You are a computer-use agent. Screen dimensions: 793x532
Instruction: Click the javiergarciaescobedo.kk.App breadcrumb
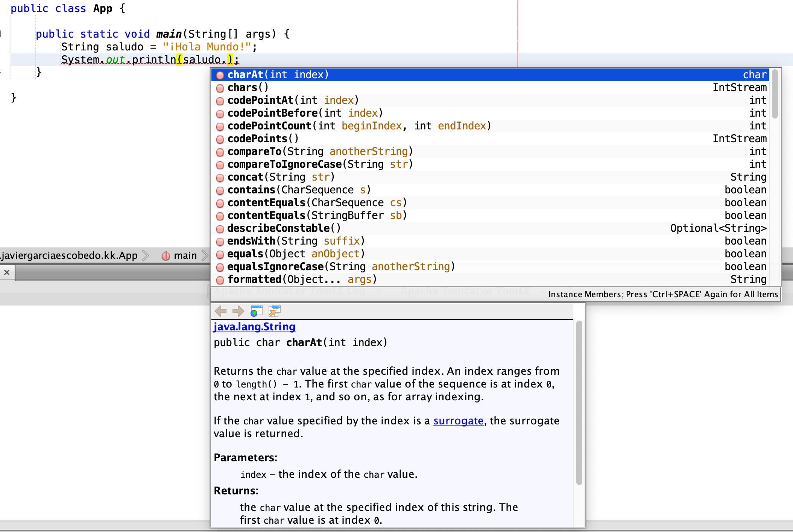(x=69, y=256)
